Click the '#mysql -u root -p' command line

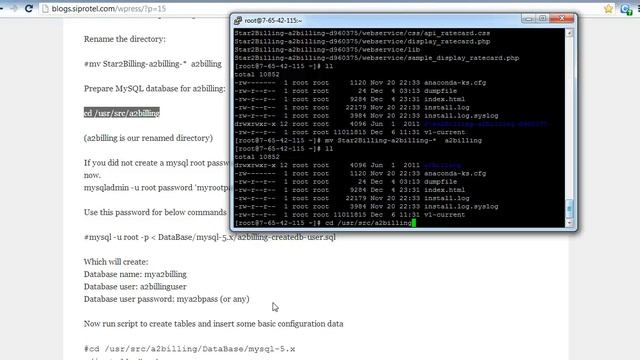click(x=210, y=237)
